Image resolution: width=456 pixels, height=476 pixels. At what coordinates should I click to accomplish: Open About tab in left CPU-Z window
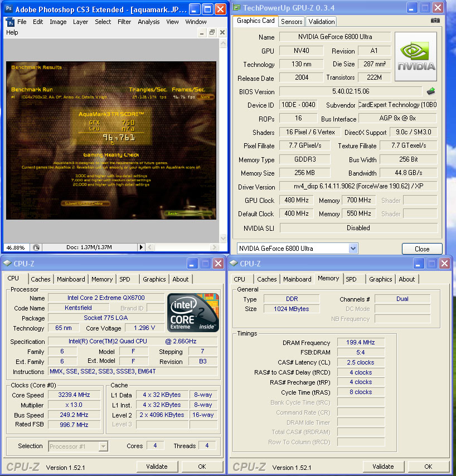click(180, 279)
